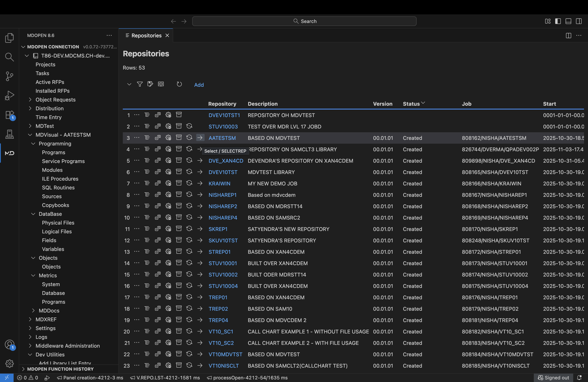Click the archive box icon on DVEV10TST1 row
Viewport: 588px width, 382px height.
[x=179, y=115]
